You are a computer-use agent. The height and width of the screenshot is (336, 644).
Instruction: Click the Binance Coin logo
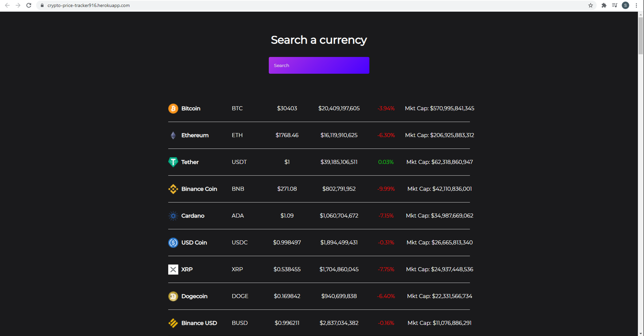click(x=173, y=189)
